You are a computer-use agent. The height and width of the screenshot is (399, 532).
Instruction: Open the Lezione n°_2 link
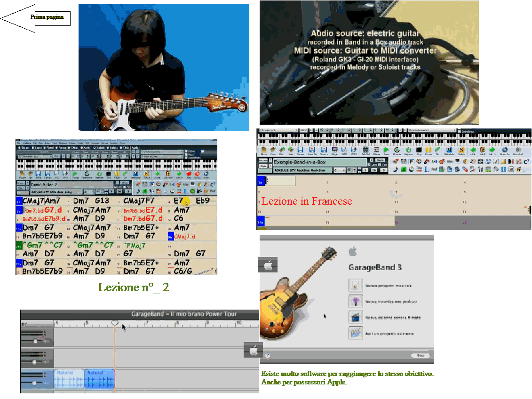point(133,287)
